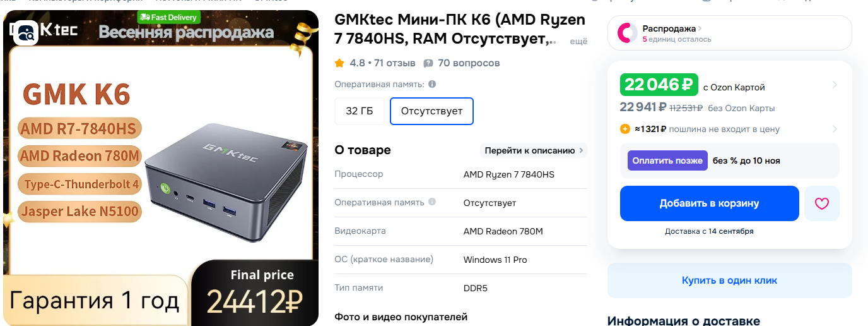
Task: Click the heart favorites icon
Action: coord(821,203)
